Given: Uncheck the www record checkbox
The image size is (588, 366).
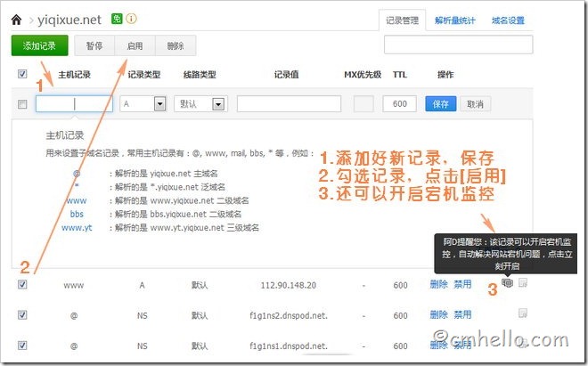Looking at the screenshot, I should [x=23, y=285].
